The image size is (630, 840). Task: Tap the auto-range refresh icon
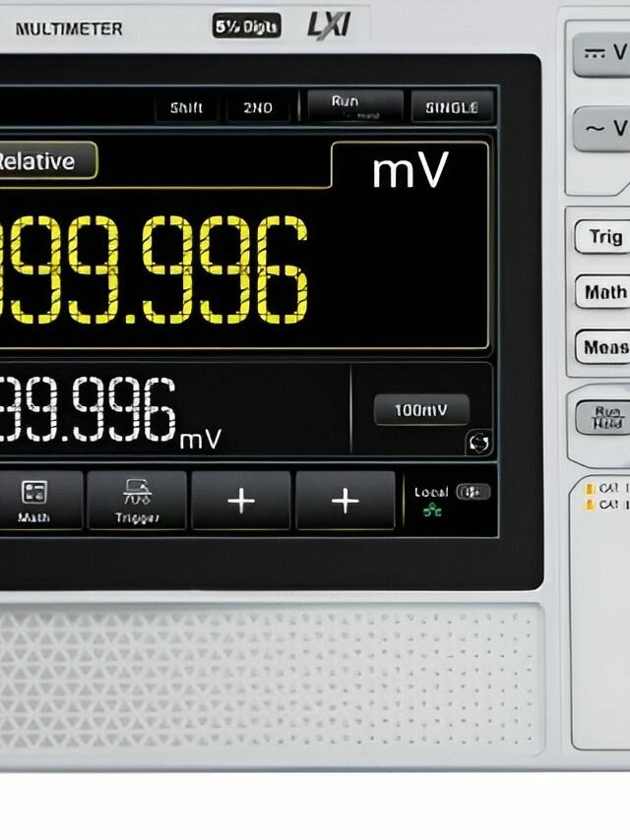[x=478, y=443]
